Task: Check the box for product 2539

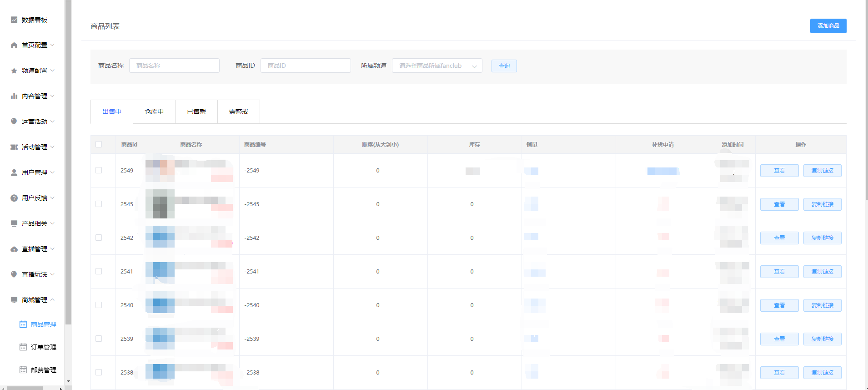Action: [99, 339]
